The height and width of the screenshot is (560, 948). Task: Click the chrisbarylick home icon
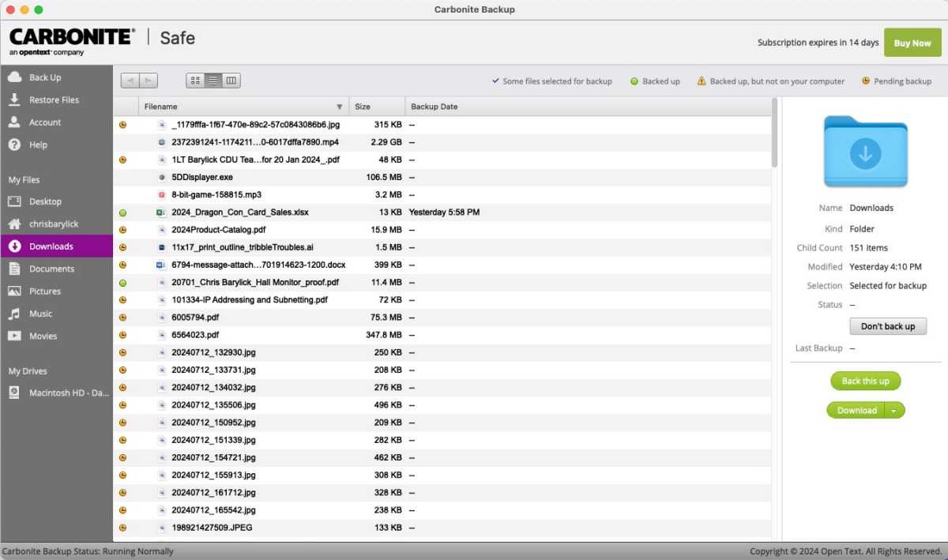click(x=14, y=224)
